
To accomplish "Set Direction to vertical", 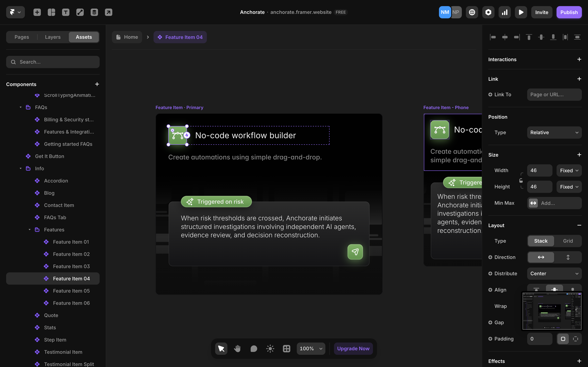I will [x=568, y=257].
